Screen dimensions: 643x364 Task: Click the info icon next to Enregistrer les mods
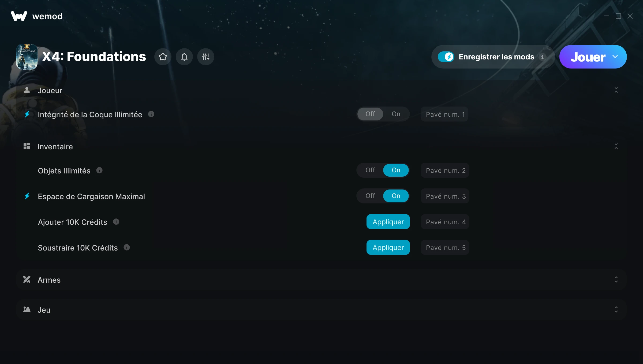tap(543, 57)
